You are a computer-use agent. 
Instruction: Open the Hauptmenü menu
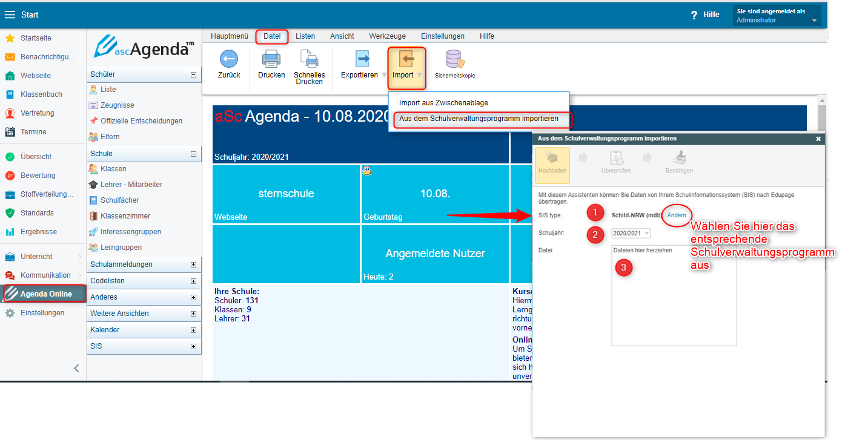point(230,36)
